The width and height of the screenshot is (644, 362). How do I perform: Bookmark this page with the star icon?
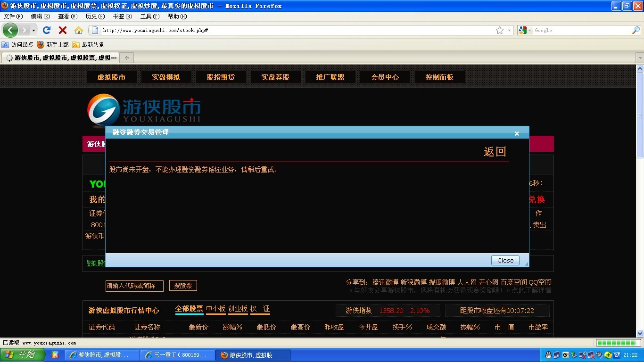click(x=500, y=30)
